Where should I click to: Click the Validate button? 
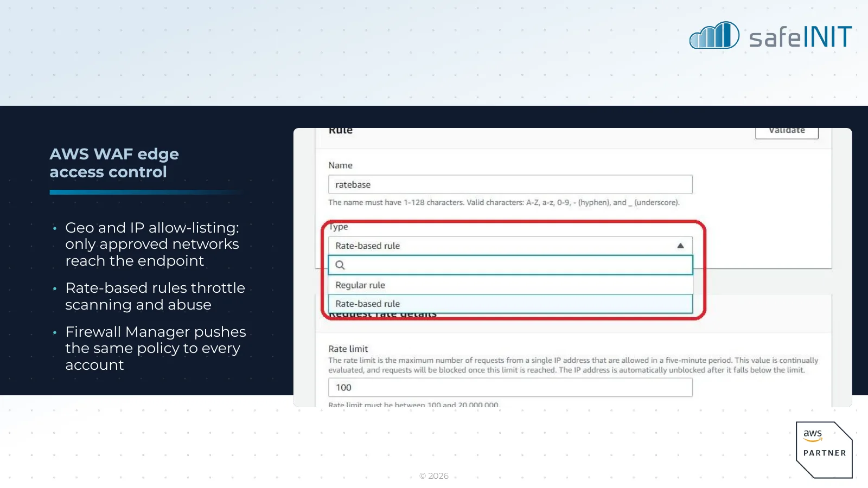[787, 133]
